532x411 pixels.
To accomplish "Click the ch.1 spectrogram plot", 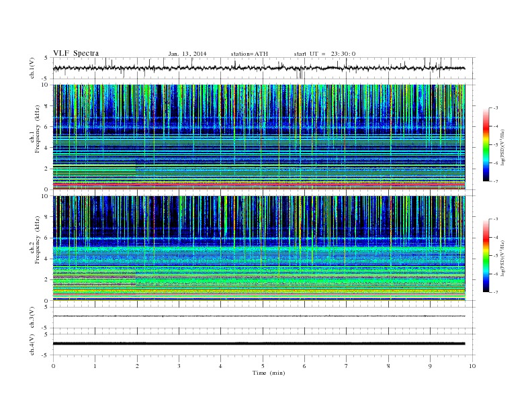I will point(259,137).
